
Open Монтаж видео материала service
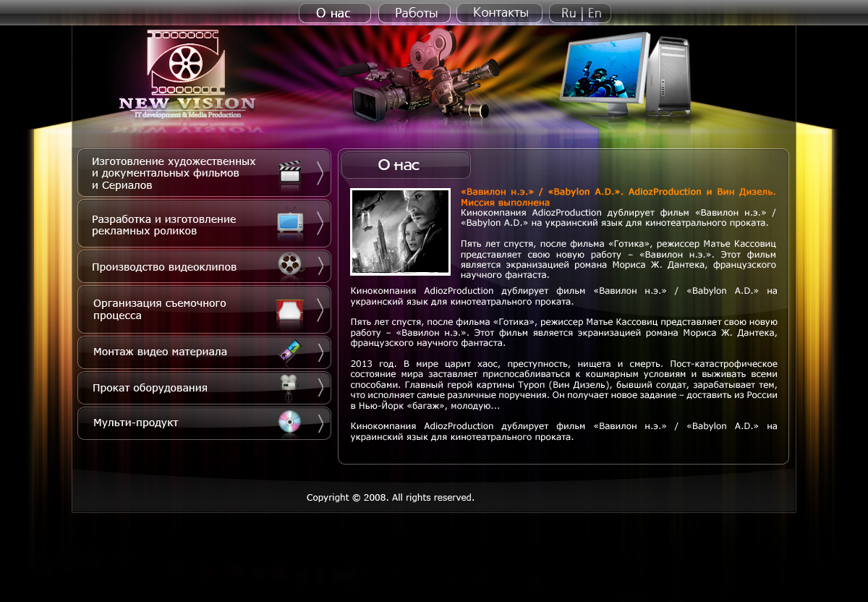(x=204, y=352)
